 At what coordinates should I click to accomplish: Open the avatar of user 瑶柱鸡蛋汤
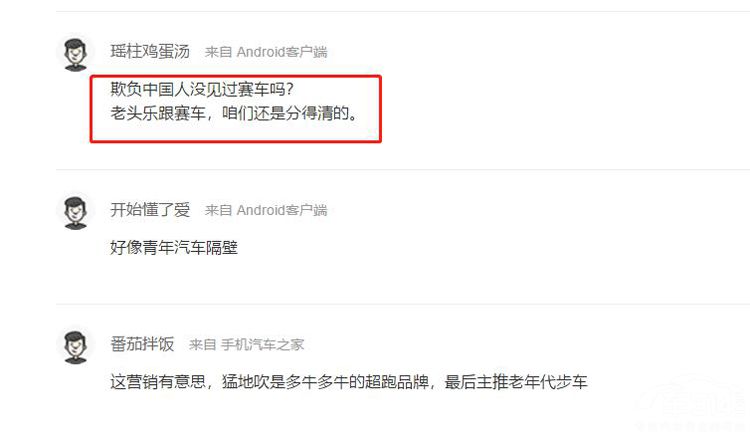[76, 54]
